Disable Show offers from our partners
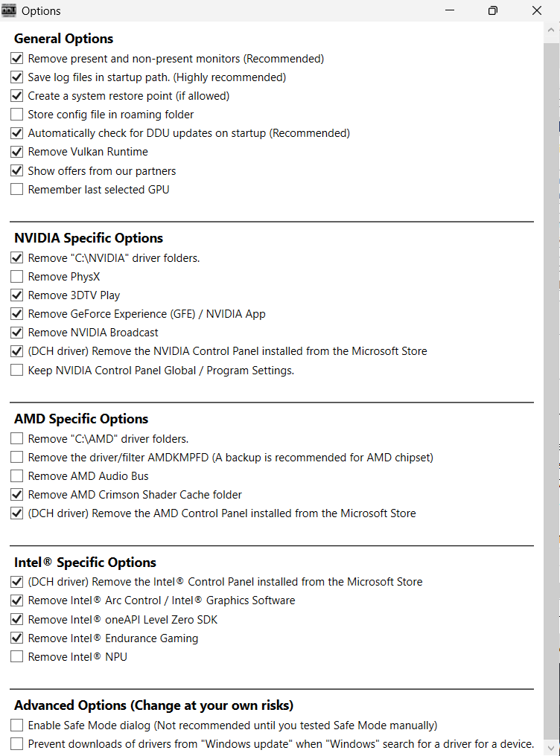 click(17, 170)
